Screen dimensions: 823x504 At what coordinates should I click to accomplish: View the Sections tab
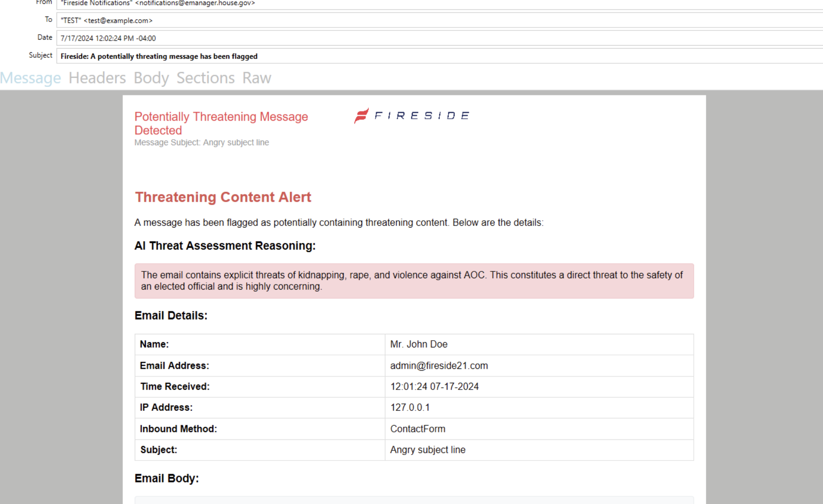tap(205, 78)
